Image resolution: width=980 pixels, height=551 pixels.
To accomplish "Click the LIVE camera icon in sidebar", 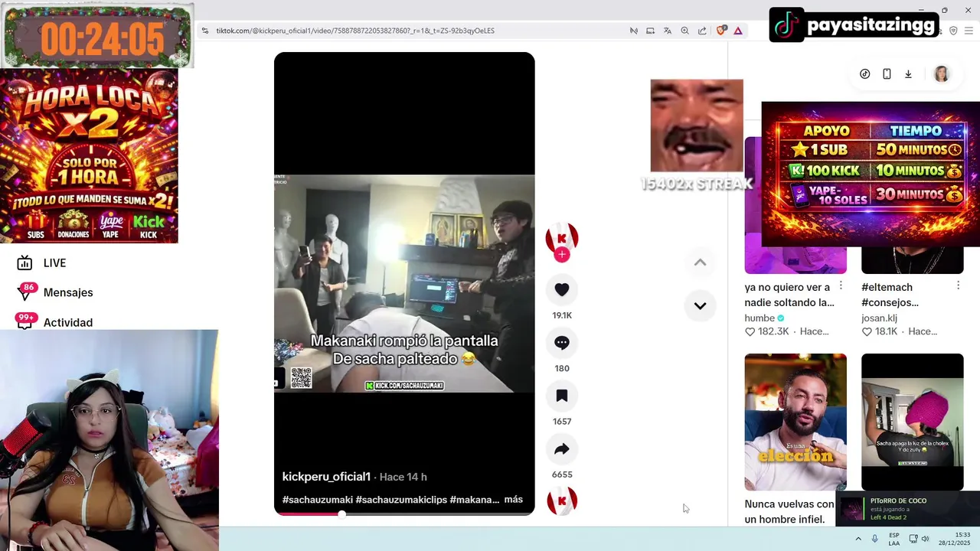I will [x=24, y=263].
